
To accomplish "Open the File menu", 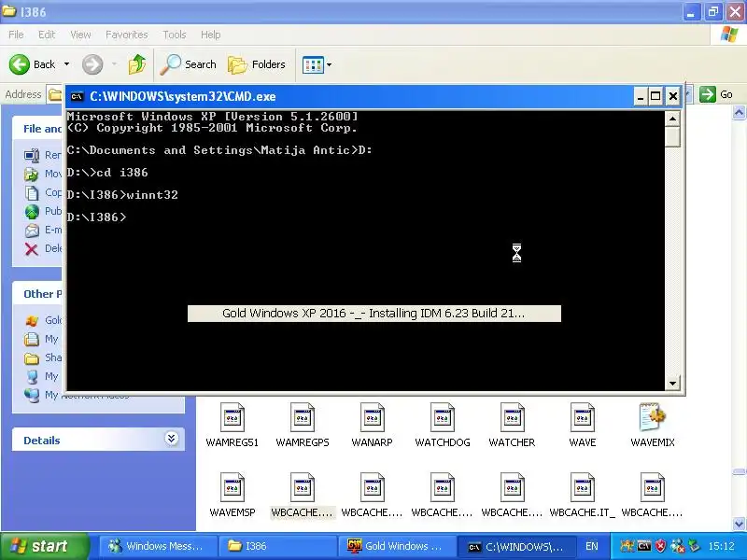I will (x=16, y=35).
